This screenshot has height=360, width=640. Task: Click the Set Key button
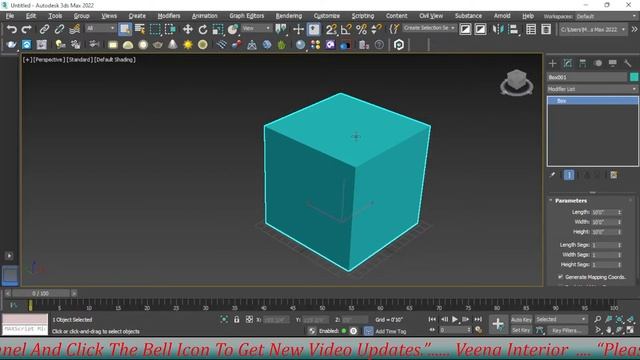point(521,330)
